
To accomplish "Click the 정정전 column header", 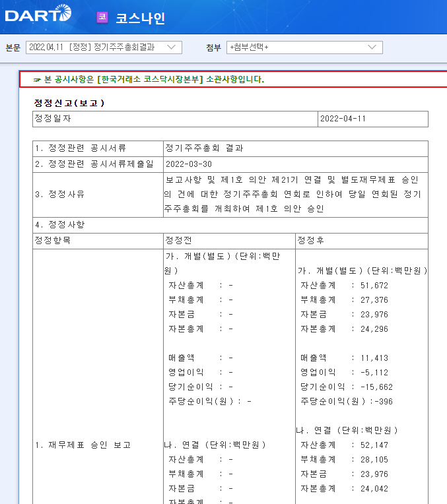I will point(229,241).
